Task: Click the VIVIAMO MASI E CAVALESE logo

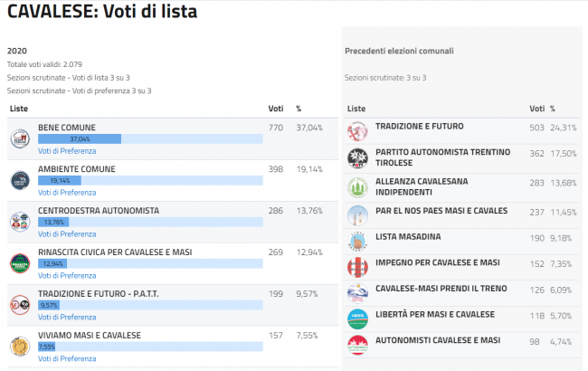Action: point(20,346)
